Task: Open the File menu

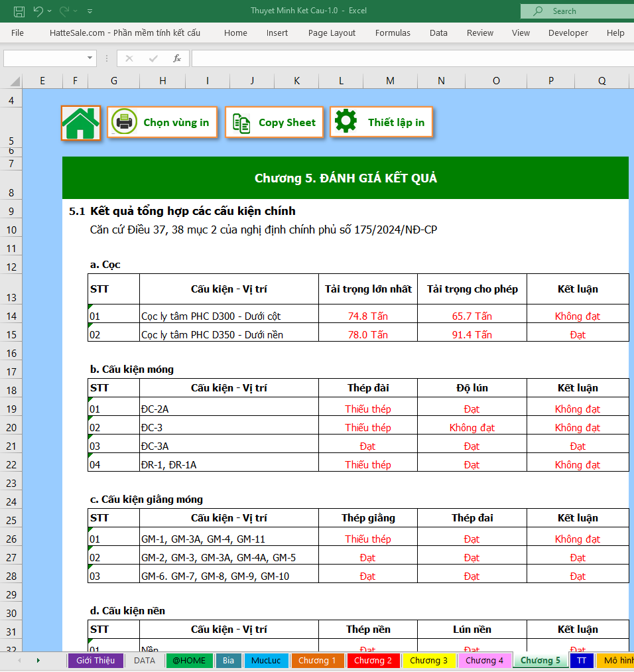Action: click(17, 33)
